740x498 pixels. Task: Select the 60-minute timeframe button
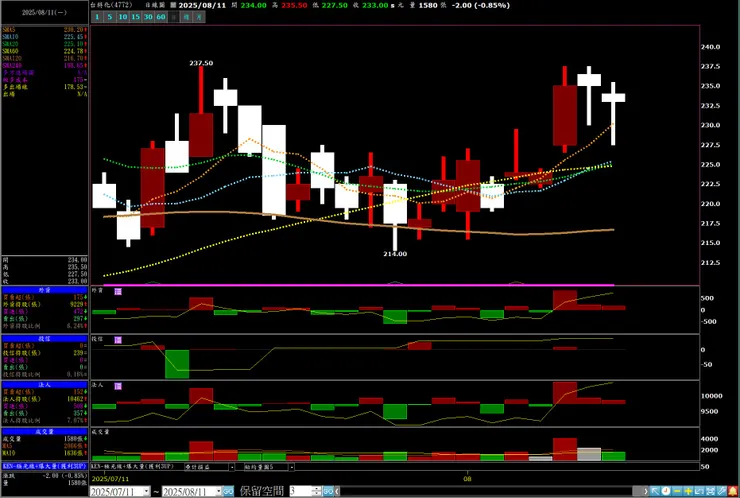click(x=160, y=17)
